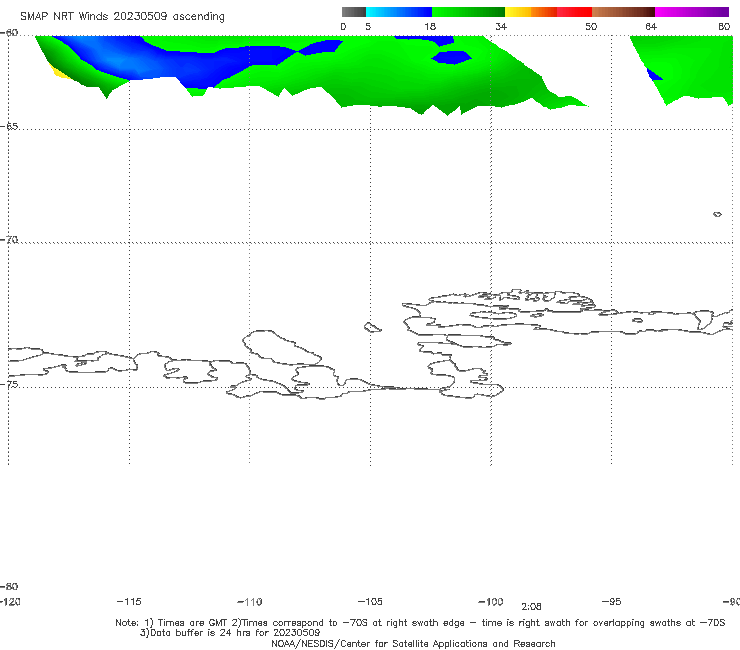Image resolution: width=740 pixels, height=650 pixels.
Task: Click the small blue patch near -102 longitude
Action: coord(451,58)
